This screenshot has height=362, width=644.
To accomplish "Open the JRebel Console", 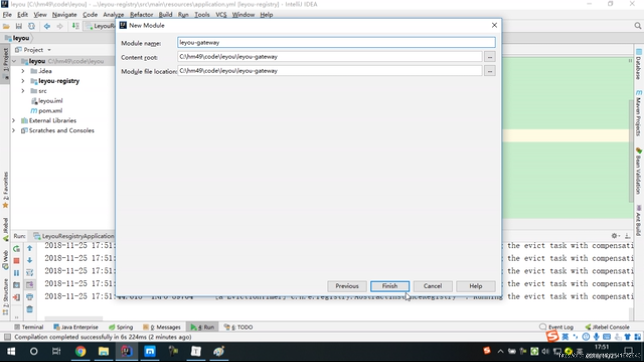I will coord(607,327).
